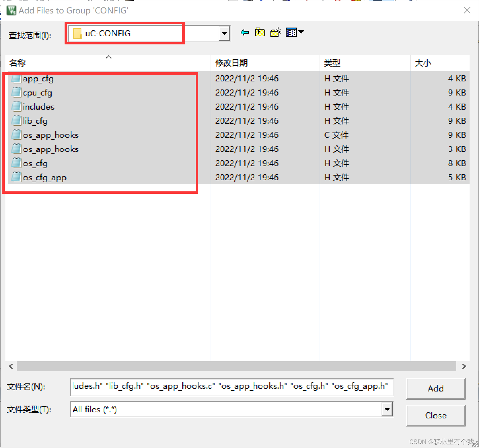
Task: Select the os_cfg file name
Action: point(35,163)
